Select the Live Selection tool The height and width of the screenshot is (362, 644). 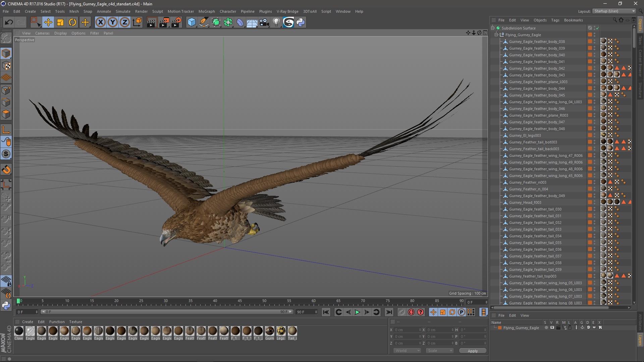click(x=36, y=22)
